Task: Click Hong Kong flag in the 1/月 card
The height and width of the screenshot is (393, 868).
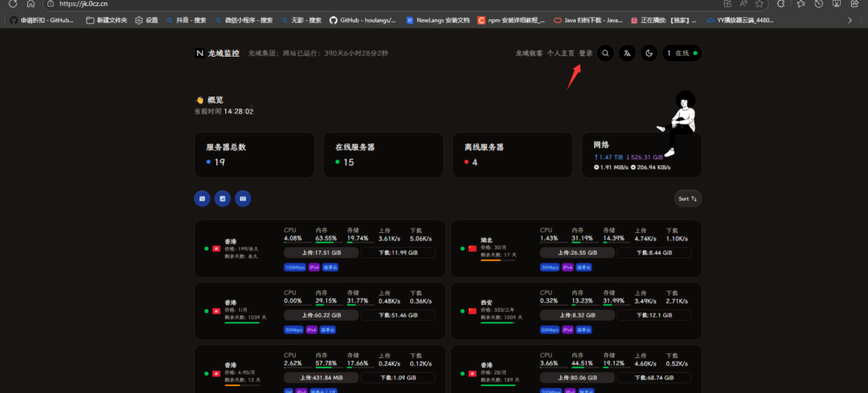Action: tap(216, 311)
